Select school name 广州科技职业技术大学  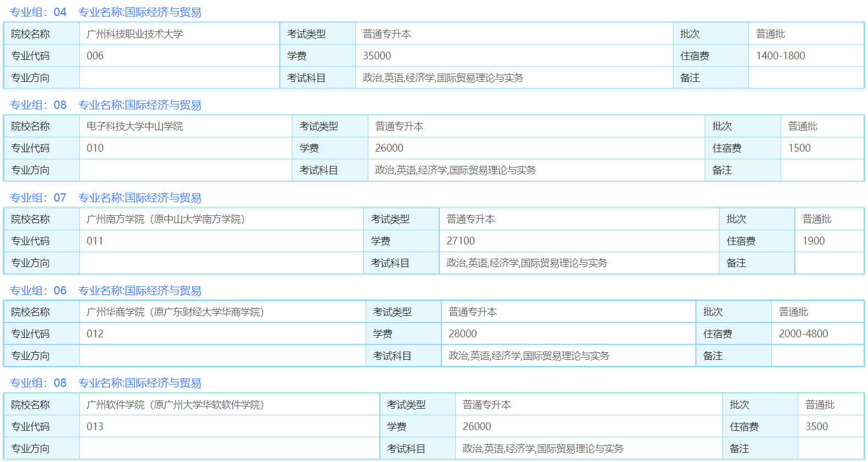[x=135, y=34]
